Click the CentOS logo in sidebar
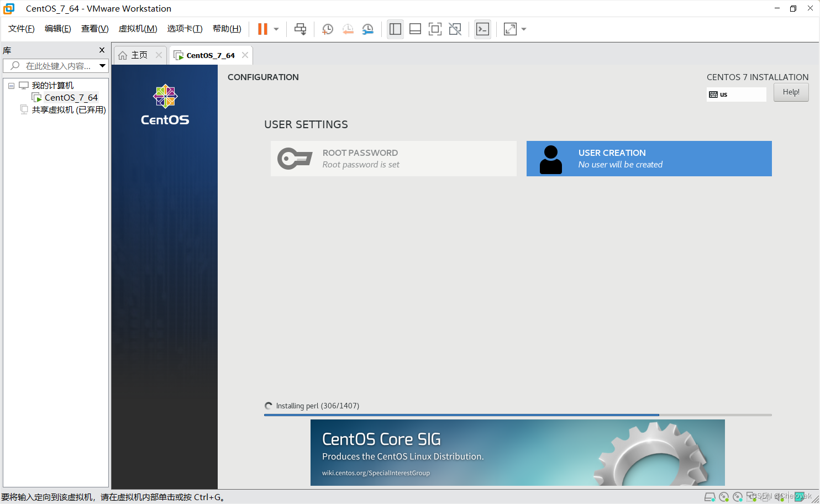The width and height of the screenshot is (820, 504). pos(165,105)
